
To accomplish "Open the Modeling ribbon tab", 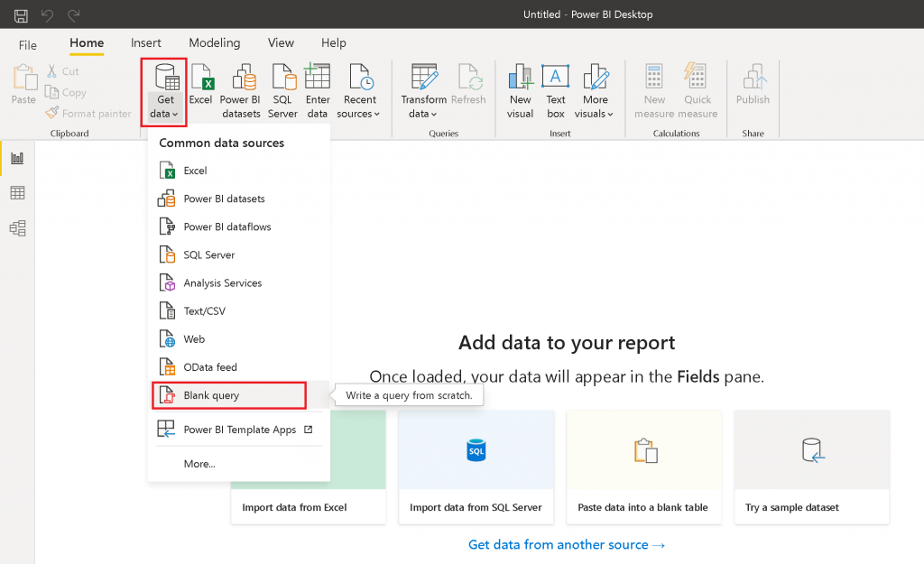I will tap(214, 43).
